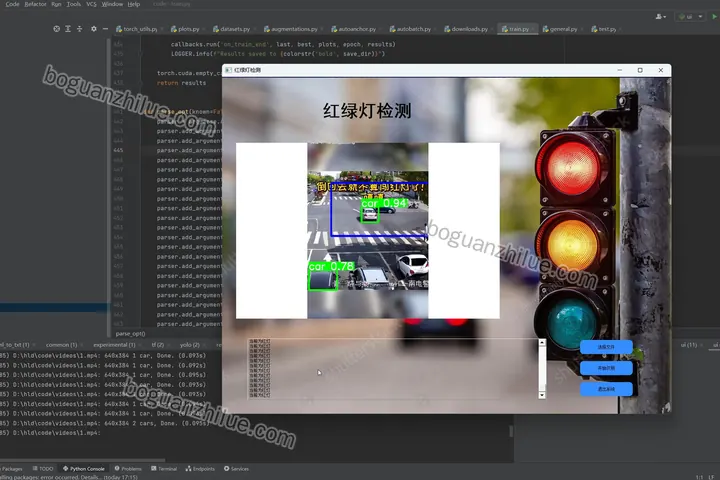Click the 'return results' code line
720x480 pixels.
pos(181,83)
